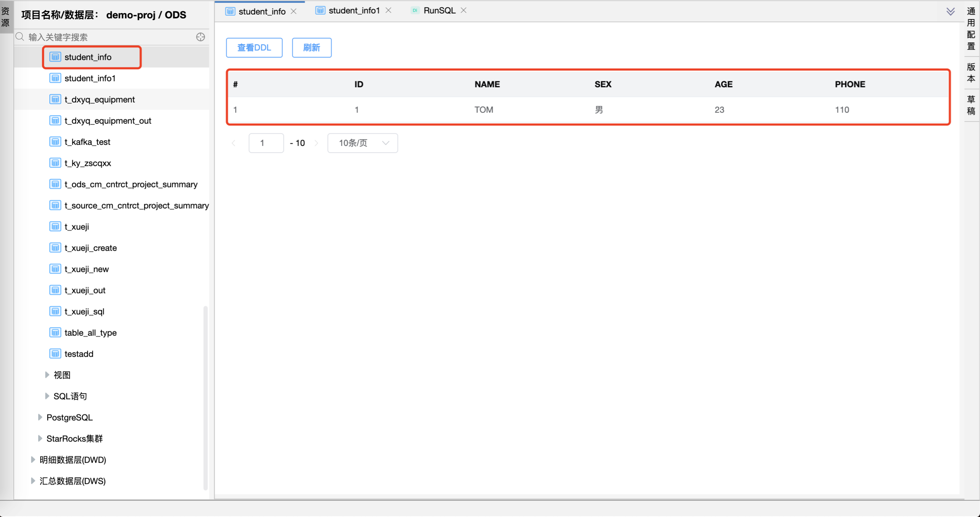Viewport: 980px width, 517px height.
Task: Click the 刷新 refresh button
Action: point(311,48)
